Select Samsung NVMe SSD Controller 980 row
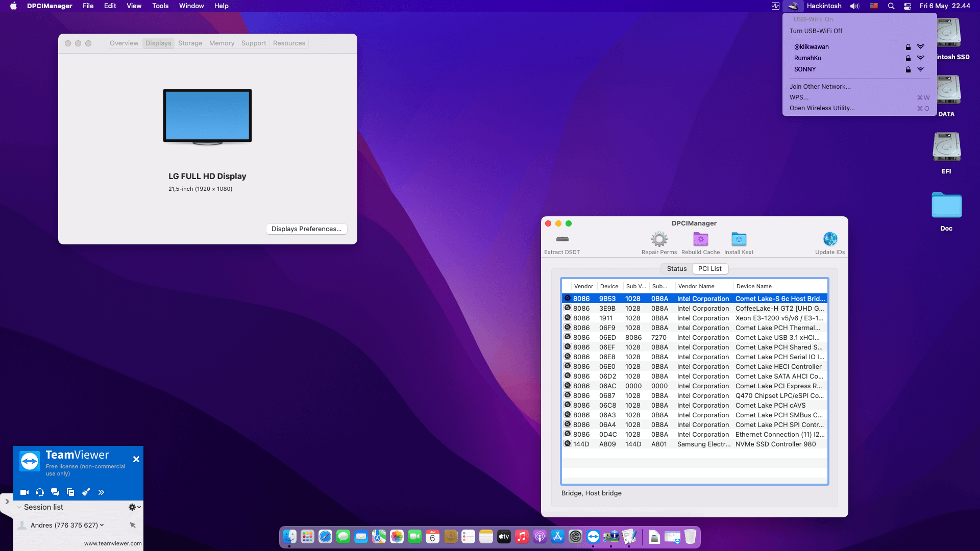 pos(695,444)
